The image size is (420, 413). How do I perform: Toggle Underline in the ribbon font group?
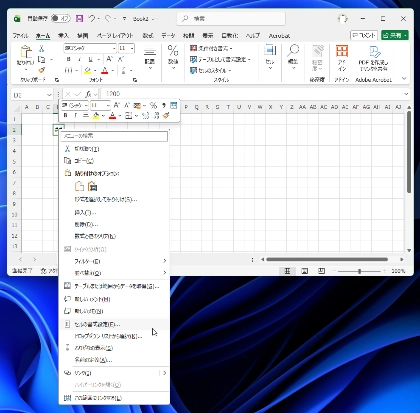90,59
